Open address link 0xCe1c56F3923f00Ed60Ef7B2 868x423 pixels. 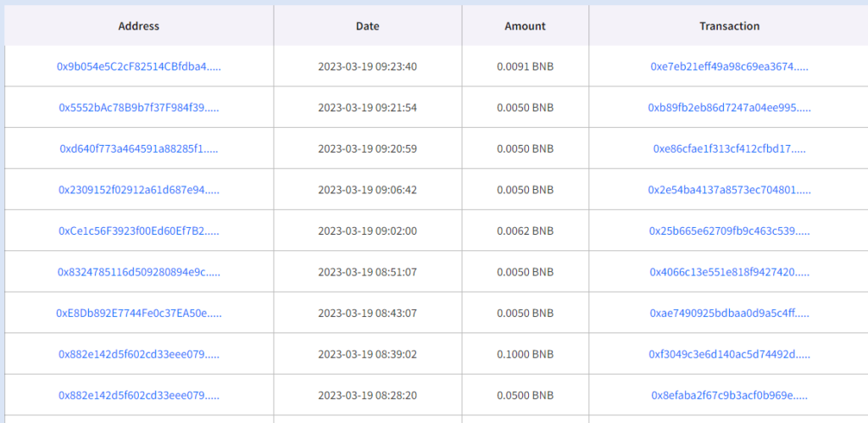(x=139, y=231)
